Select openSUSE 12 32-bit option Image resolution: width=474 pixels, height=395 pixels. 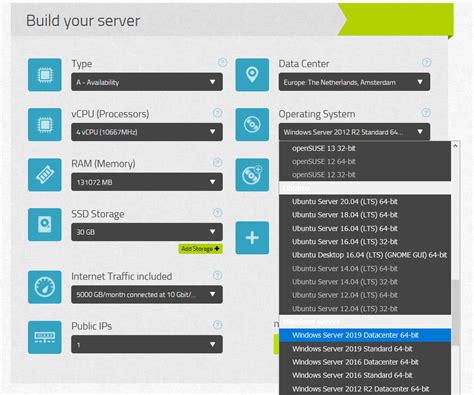pyautogui.click(x=365, y=175)
